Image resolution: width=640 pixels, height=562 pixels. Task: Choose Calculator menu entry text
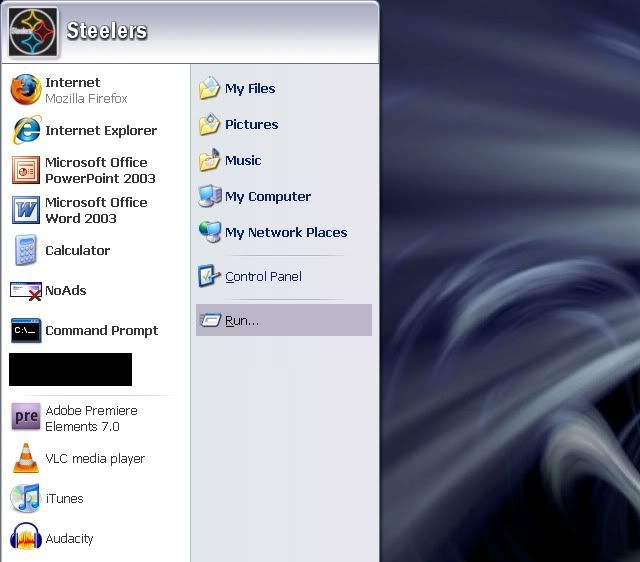pyautogui.click(x=78, y=250)
